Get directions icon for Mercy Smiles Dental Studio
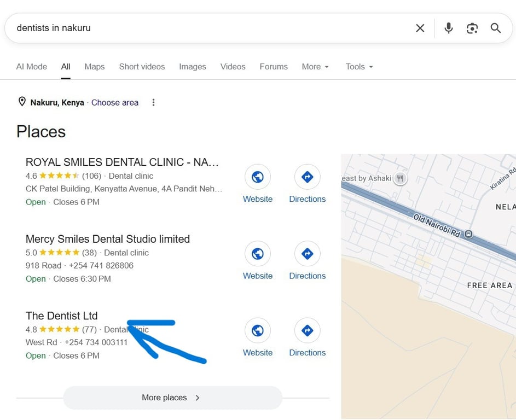The image size is (516, 420). pyautogui.click(x=308, y=254)
